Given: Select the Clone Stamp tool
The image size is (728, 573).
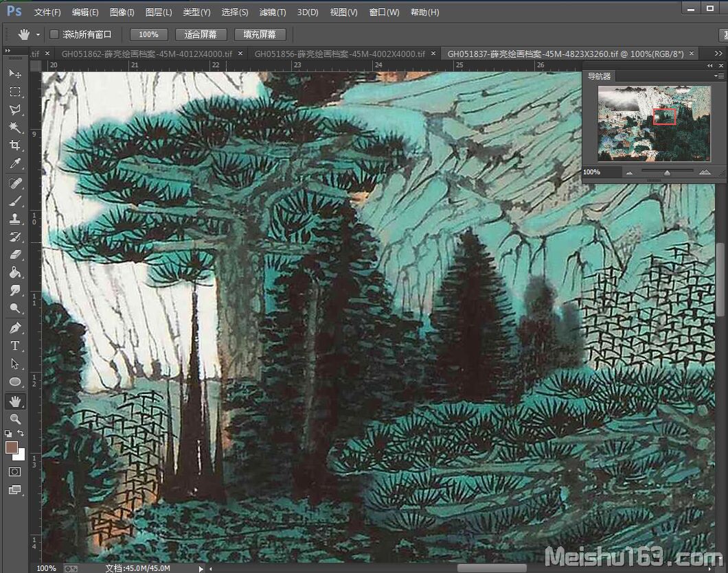Looking at the screenshot, I should coord(15,218).
